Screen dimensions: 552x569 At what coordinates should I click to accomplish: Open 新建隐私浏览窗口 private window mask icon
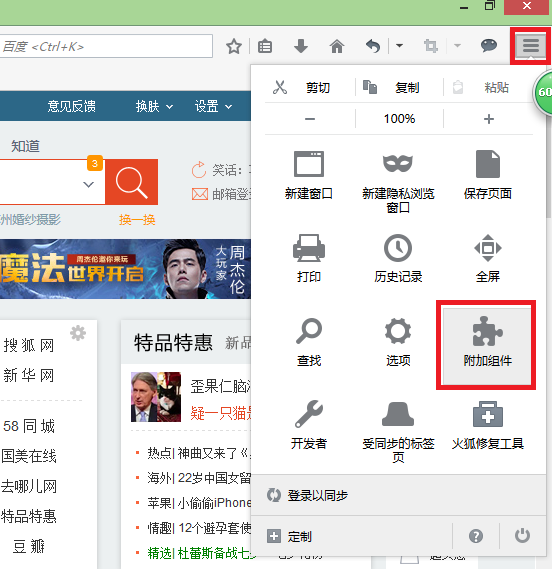pyautogui.click(x=398, y=164)
